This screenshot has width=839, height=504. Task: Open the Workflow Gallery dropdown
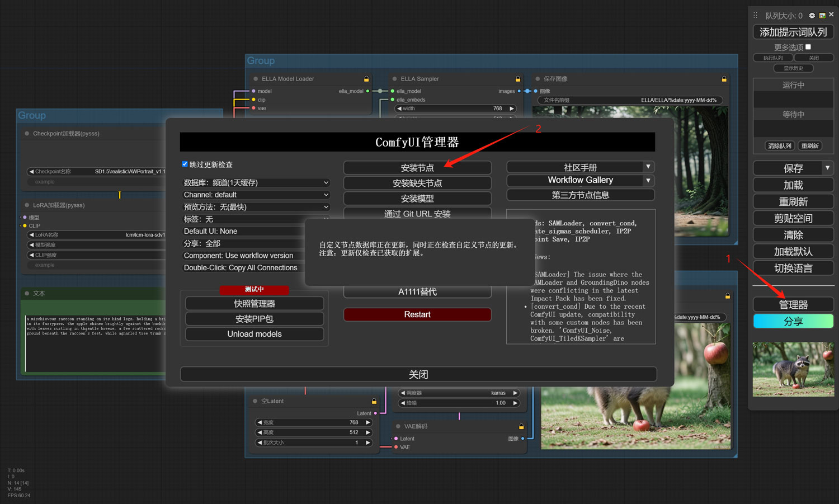[x=648, y=180]
